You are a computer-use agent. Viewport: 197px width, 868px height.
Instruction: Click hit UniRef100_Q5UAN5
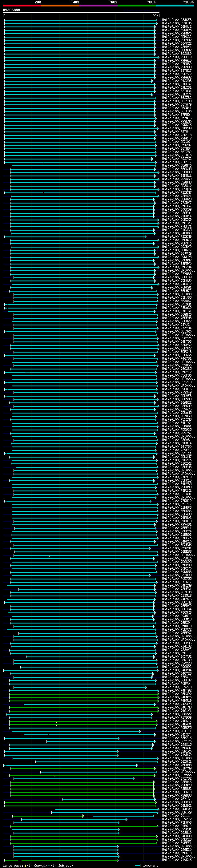point(177,413)
